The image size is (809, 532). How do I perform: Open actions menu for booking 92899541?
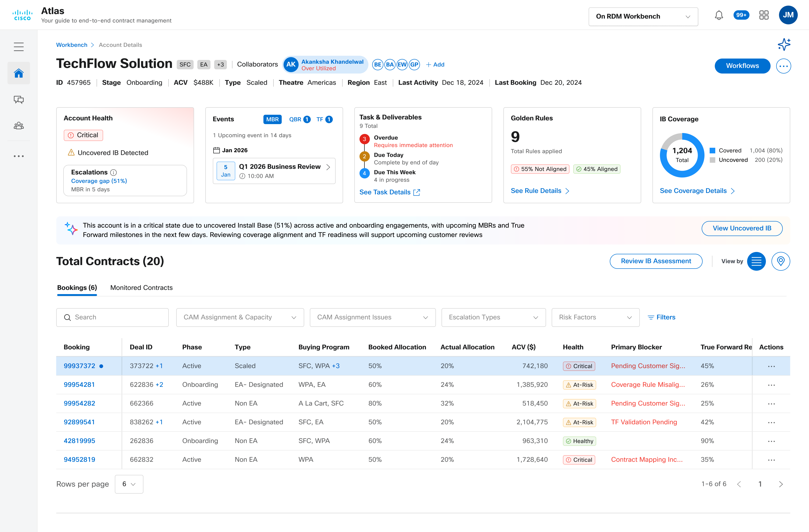click(x=771, y=422)
